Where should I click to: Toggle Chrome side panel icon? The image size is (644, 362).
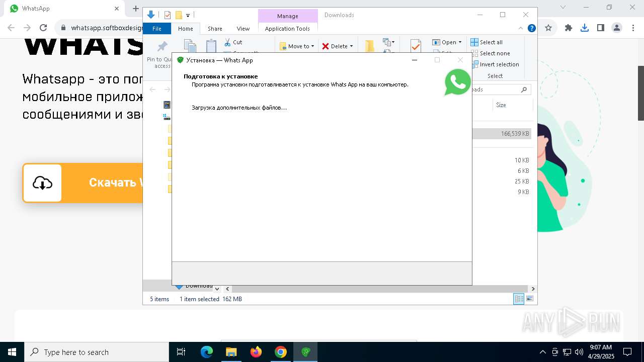[x=601, y=28]
